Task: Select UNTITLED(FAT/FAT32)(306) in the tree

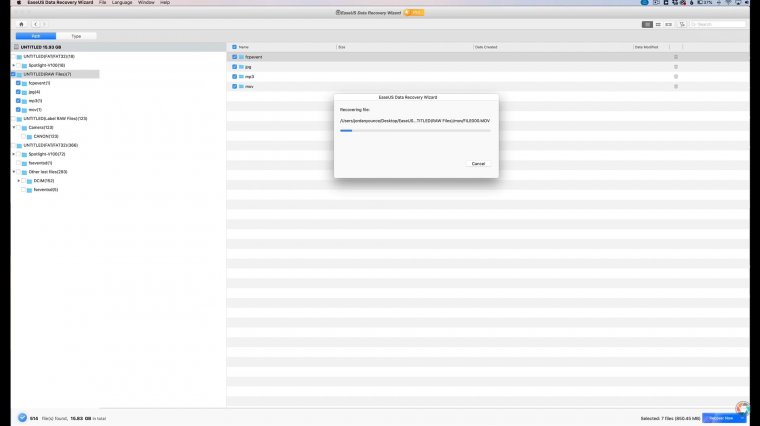Action: click(50, 145)
